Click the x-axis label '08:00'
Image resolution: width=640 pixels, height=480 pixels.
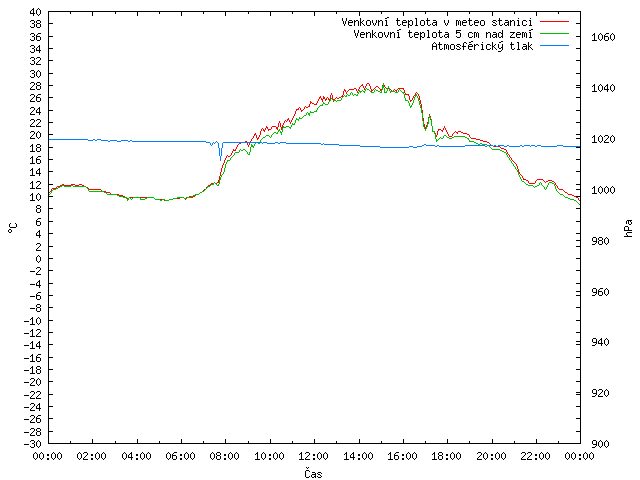click(x=224, y=456)
